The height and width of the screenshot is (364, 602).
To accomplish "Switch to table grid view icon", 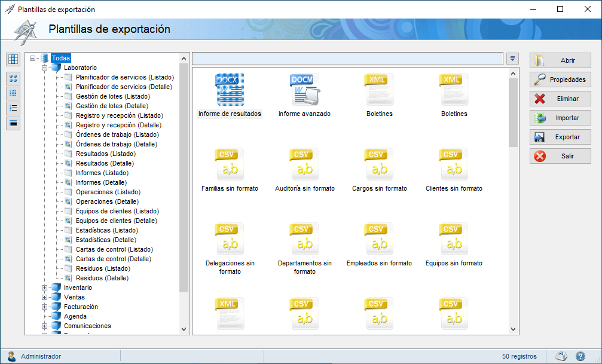I will pos(13,59).
